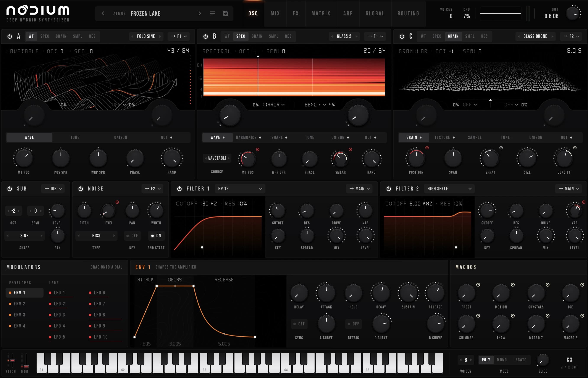Image resolution: width=588 pixels, height=378 pixels.
Task: Click modulation target icon above MOTION macro
Action: point(512,285)
